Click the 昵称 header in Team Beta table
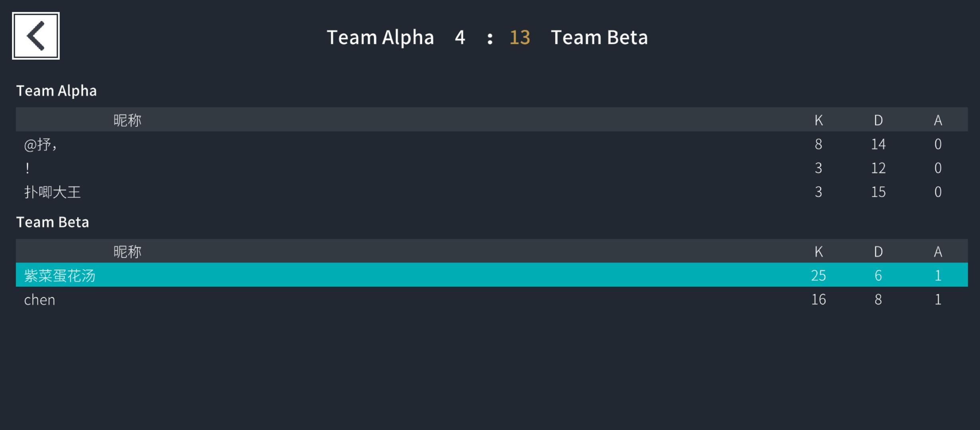The width and height of the screenshot is (980, 430). pos(127,251)
